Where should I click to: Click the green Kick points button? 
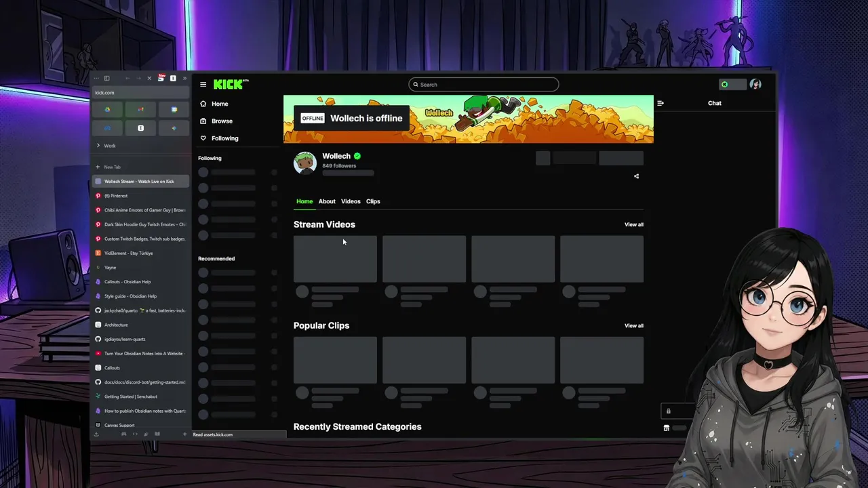(732, 84)
